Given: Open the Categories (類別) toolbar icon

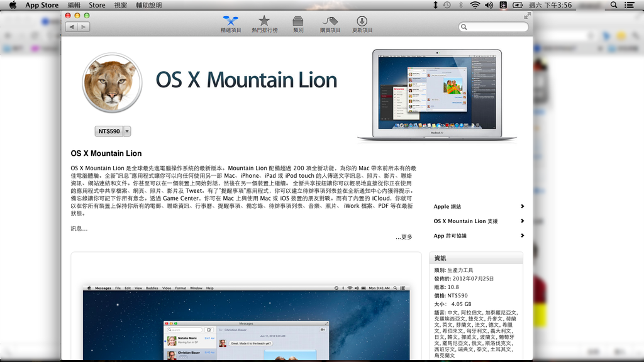Looking at the screenshot, I should pyautogui.click(x=298, y=25).
